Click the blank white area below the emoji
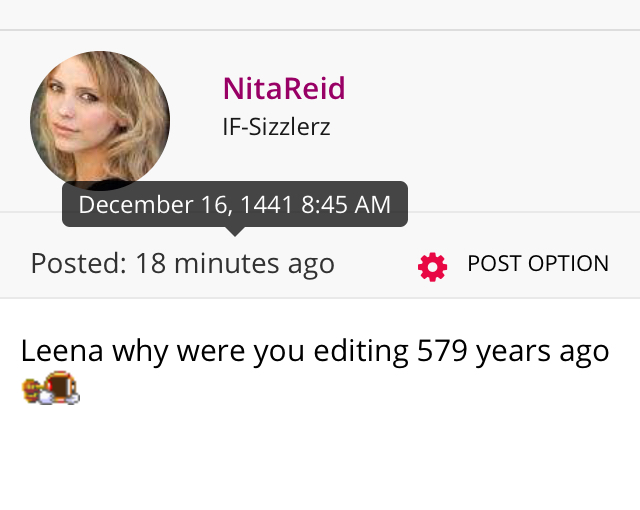640x510 pixels. coord(320,457)
